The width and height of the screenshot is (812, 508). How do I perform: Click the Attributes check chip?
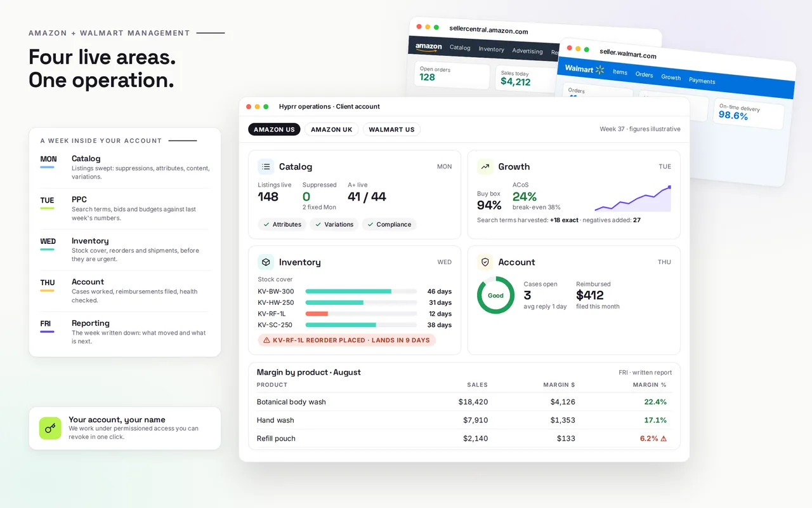282,224
